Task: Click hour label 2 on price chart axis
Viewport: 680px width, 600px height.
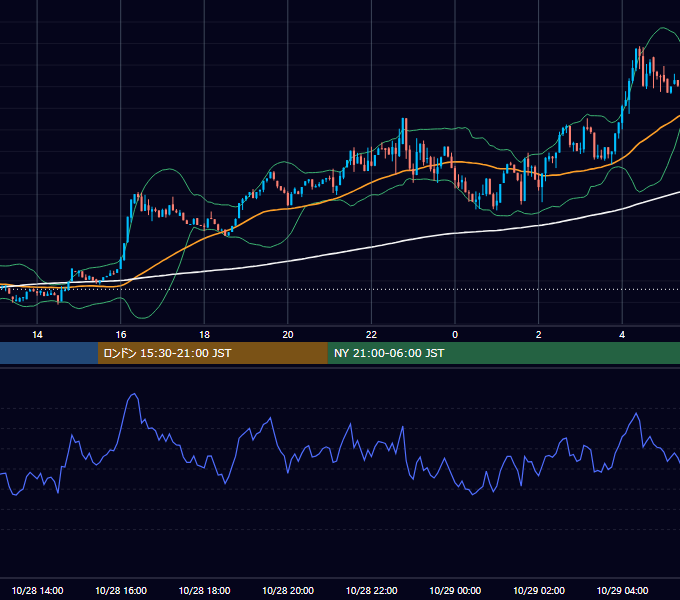Action: (x=539, y=335)
